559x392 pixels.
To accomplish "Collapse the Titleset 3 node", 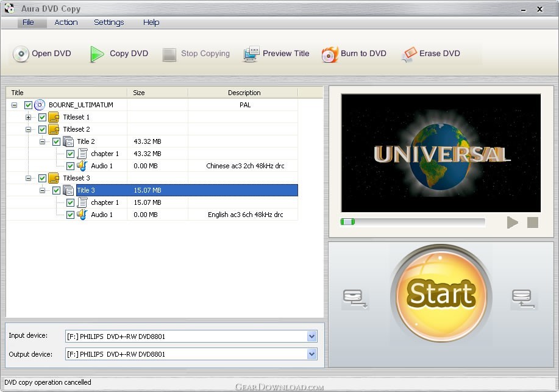I will click(x=28, y=178).
